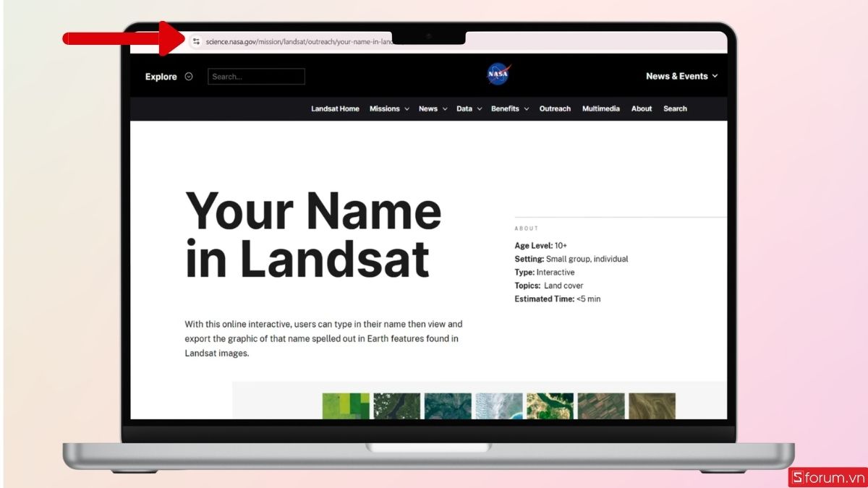Viewport: 868px width, 488px height.
Task: Click the circular chevron icon beside Explore
Action: [x=188, y=76]
